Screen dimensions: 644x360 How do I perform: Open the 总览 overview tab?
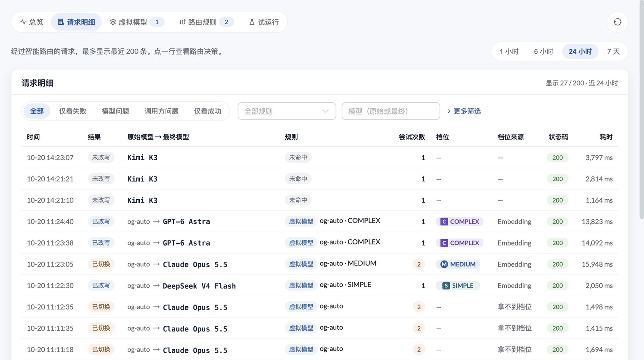click(x=31, y=22)
